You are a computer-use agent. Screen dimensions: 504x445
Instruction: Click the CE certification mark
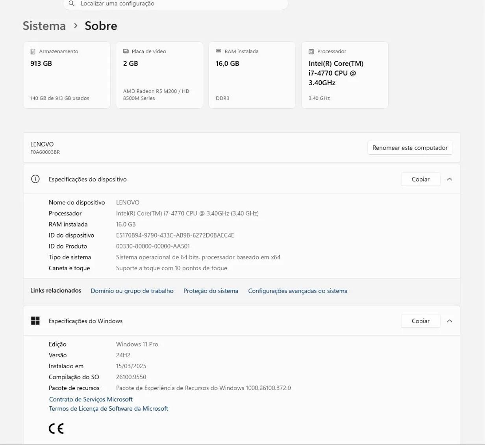pos(56,428)
